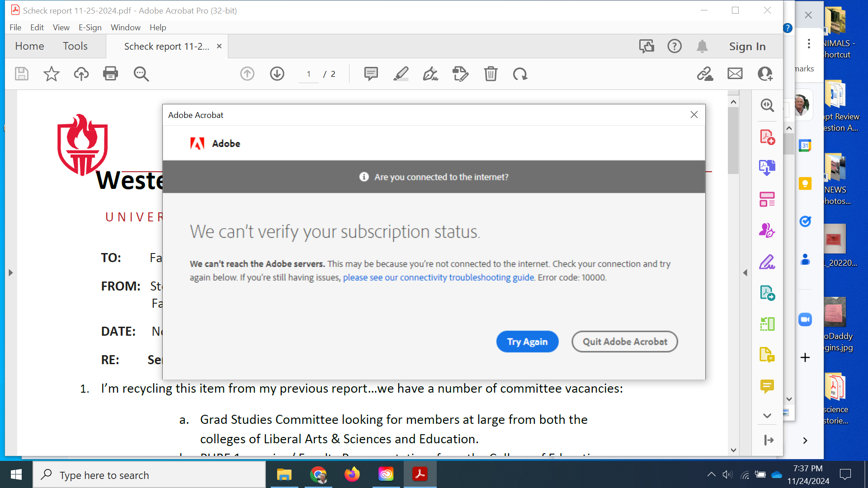Click the Print file icon

(110, 74)
